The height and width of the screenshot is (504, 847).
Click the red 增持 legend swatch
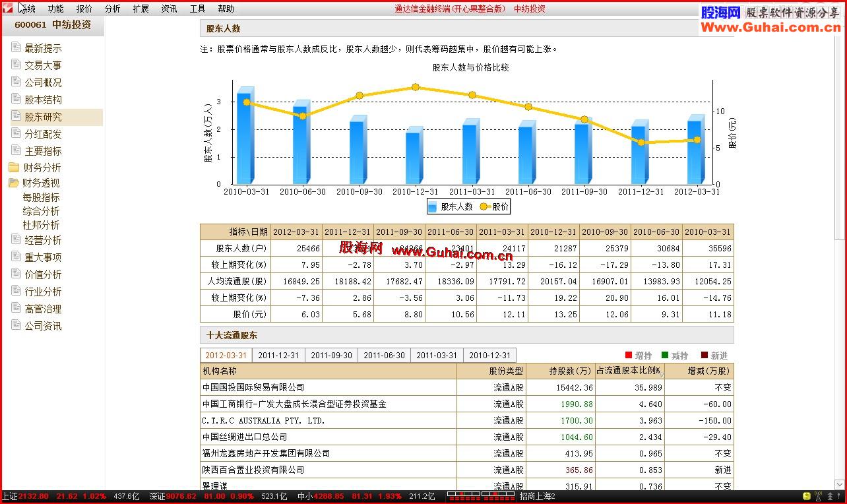click(x=629, y=355)
